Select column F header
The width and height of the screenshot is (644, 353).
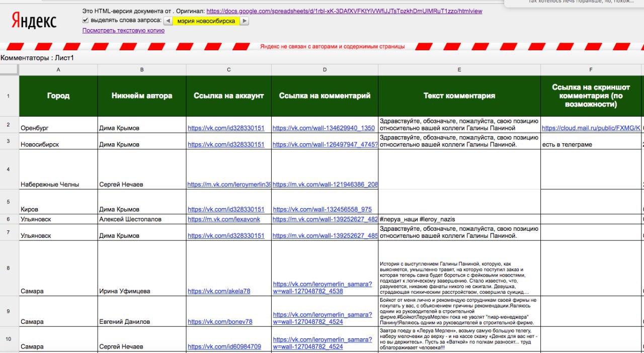tap(591, 69)
